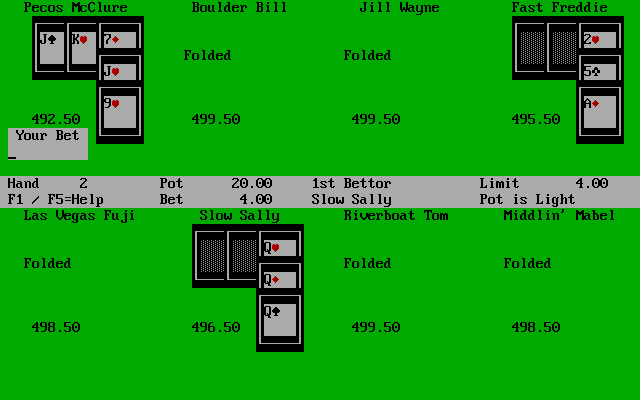
Task: Click the Pot amount 20.00
Action: point(251,184)
